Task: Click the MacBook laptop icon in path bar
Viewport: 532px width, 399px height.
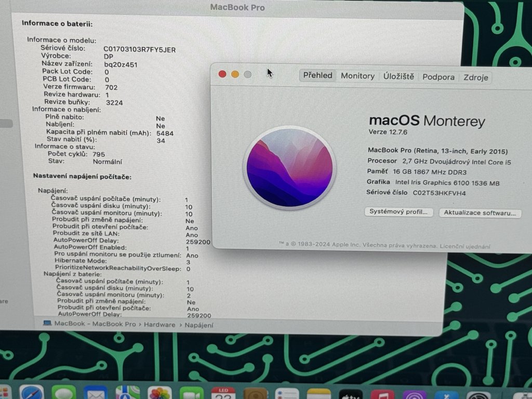Action: (x=47, y=323)
